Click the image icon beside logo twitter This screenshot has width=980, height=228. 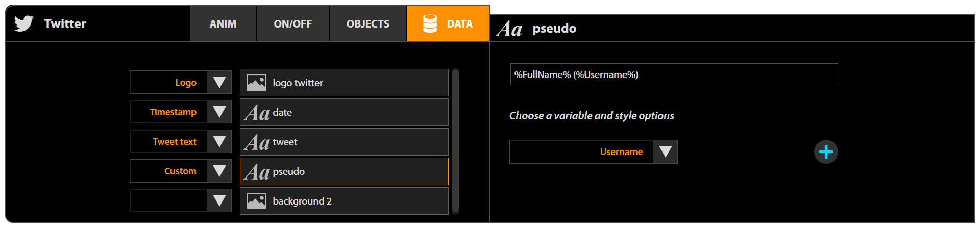pyautogui.click(x=256, y=83)
